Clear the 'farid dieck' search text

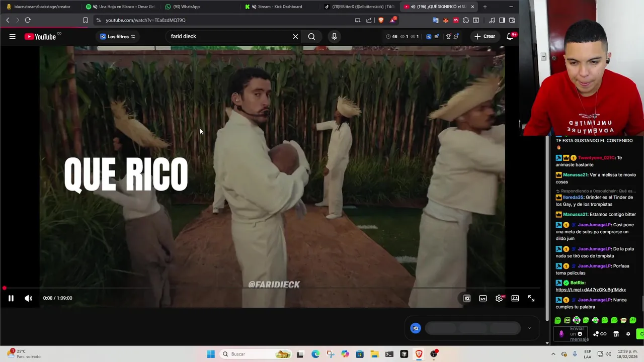pos(295,36)
